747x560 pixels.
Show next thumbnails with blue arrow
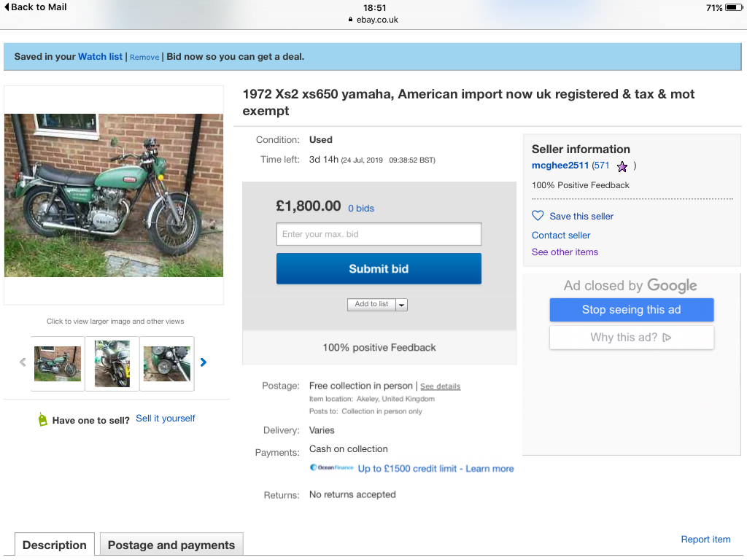click(x=204, y=362)
